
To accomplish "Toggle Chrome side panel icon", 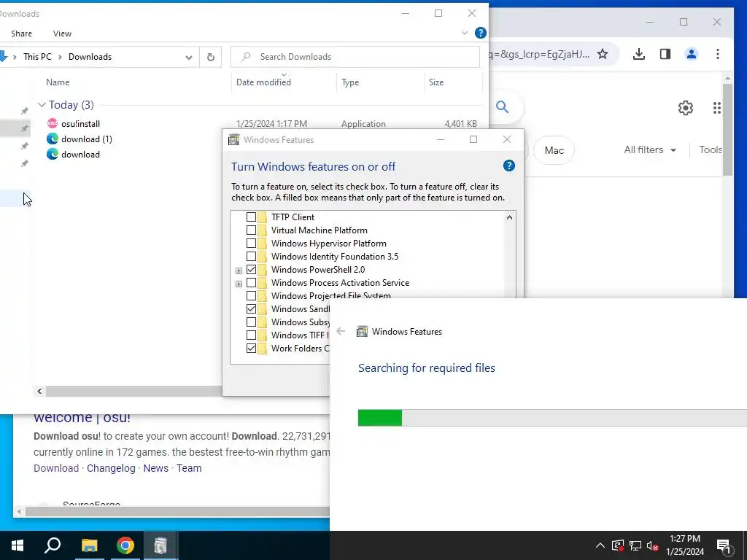I will 665,54.
